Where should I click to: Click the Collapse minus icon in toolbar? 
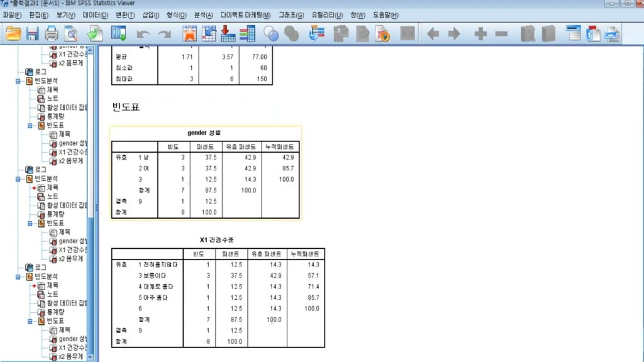click(501, 34)
